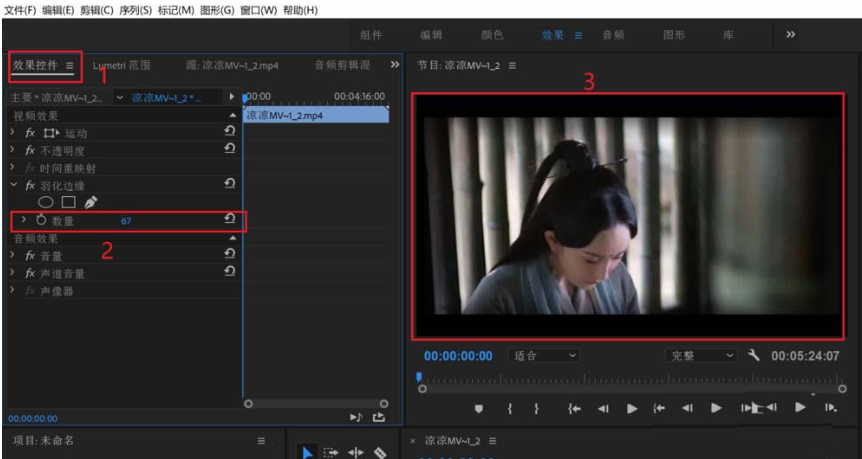Select the 运动 transform icon
This screenshot has height=459, width=862.
point(52,133)
